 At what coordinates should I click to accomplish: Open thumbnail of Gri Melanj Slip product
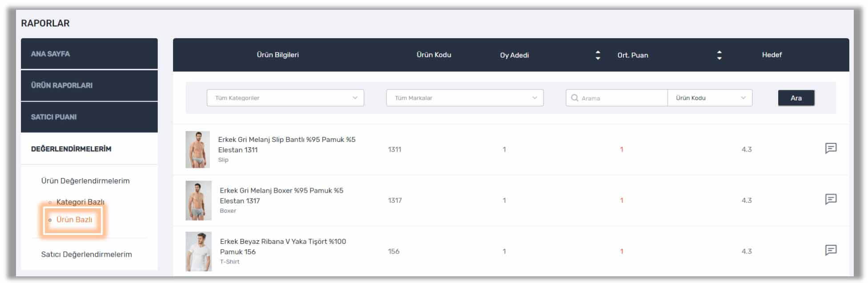[x=197, y=150]
